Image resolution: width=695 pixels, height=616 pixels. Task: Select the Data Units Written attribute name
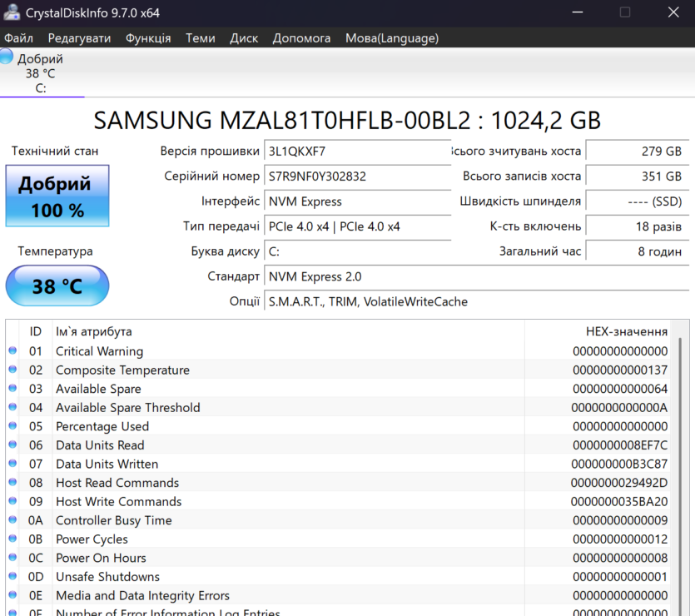click(x=107, y=464)
